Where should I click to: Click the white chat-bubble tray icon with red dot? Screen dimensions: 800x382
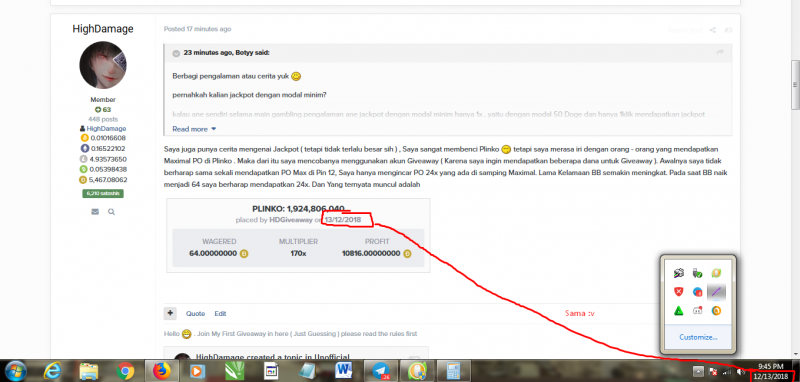(x=697, y=311)
